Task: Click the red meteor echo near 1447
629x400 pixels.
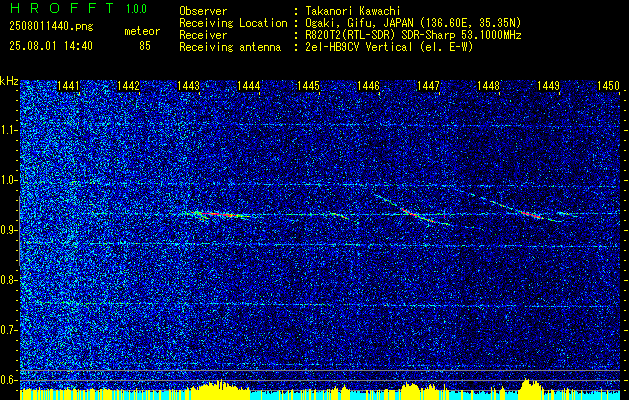Action: [x=417, y=215]
